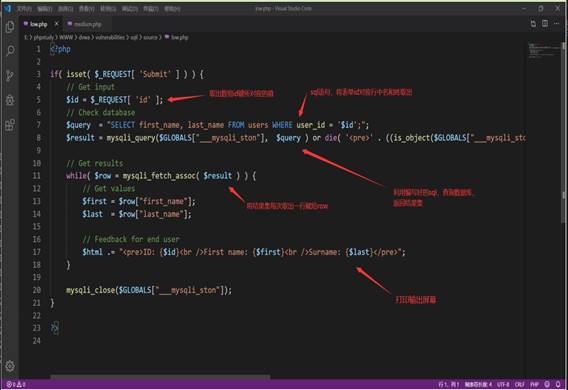
Task: Place cursor on the '<?php' opening tag
Action: point(60,49)
